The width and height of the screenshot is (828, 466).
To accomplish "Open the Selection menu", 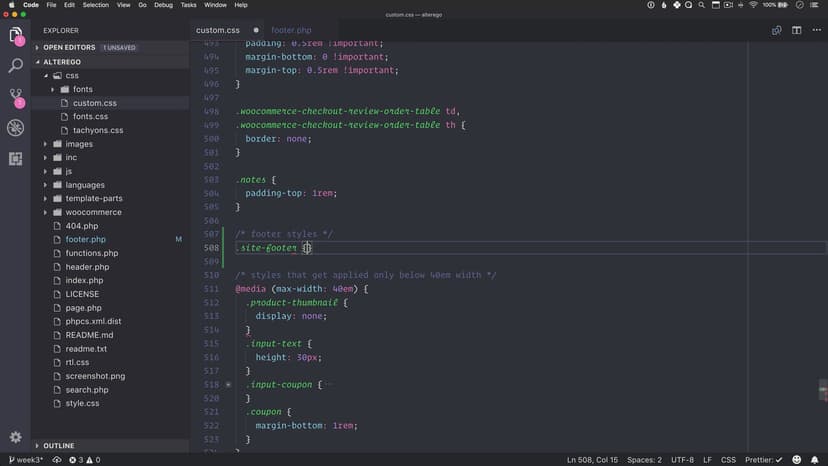I will click(96, 5).
